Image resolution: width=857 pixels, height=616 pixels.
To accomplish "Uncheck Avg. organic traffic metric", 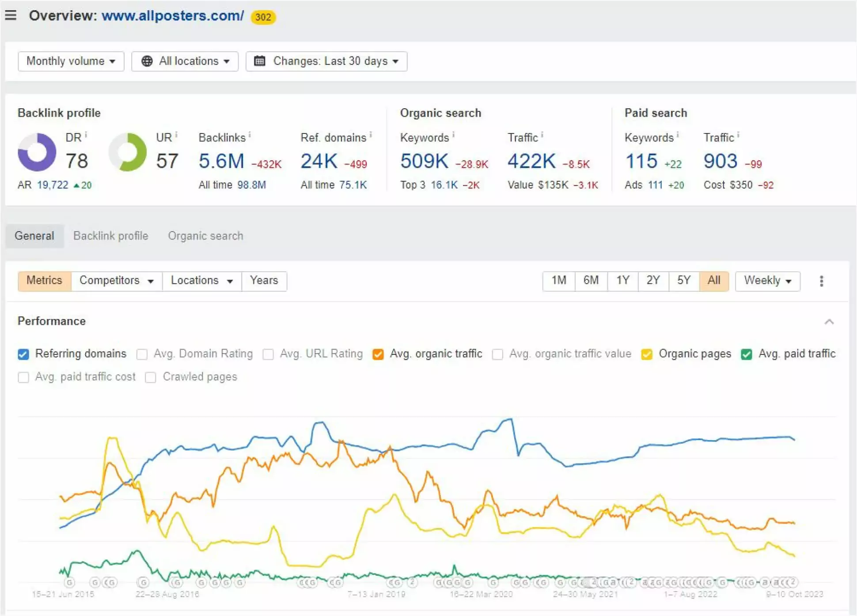I will (378, 354).
